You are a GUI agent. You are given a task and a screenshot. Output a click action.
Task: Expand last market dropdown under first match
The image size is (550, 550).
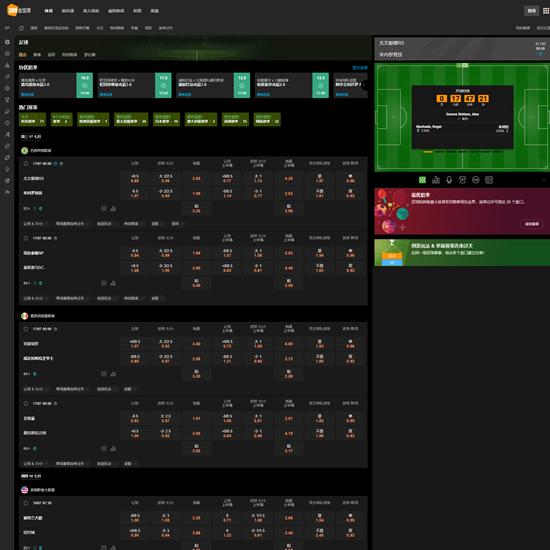tap(177, 223)
